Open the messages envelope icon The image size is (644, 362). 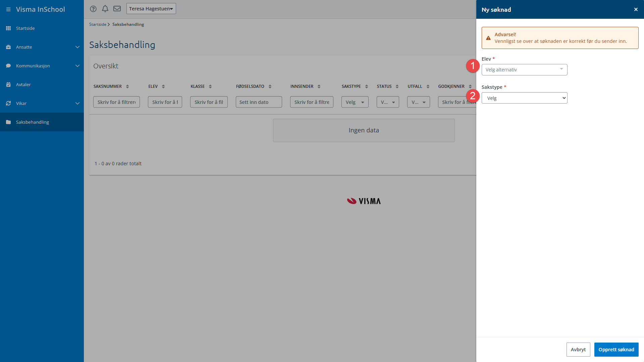[117, 9]
